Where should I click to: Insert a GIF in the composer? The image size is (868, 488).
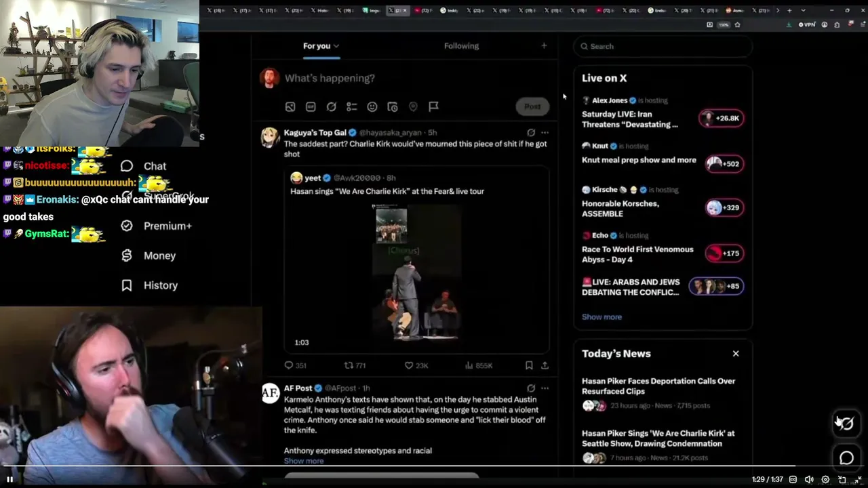[311, 106]
